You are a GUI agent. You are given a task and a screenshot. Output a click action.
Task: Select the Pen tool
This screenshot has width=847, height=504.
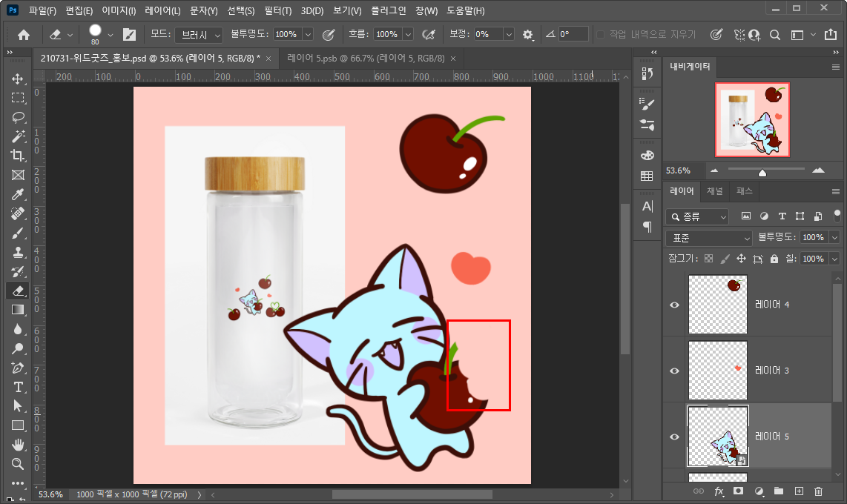(x=18, y=368)
